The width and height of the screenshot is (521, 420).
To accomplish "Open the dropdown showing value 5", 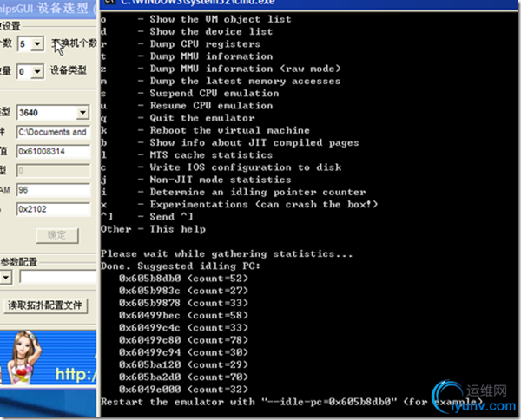I will 37,44.
